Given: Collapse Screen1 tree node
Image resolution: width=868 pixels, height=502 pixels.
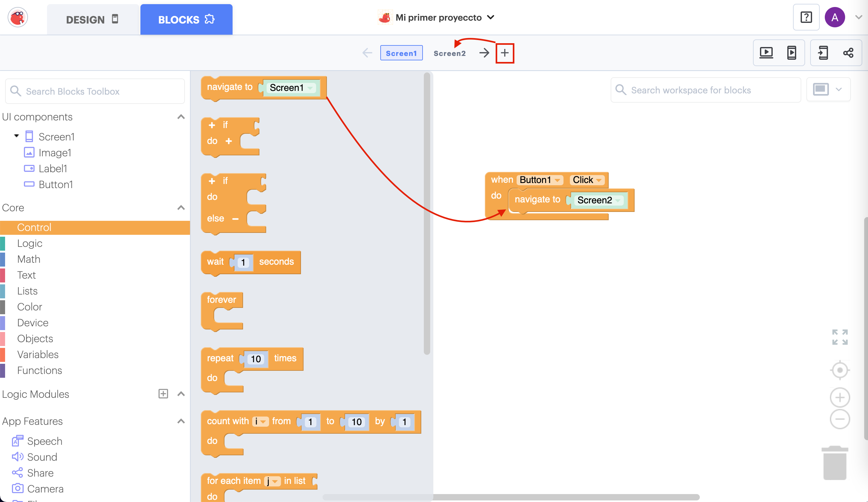Looking at the screenshot, I should coord(16,136).
